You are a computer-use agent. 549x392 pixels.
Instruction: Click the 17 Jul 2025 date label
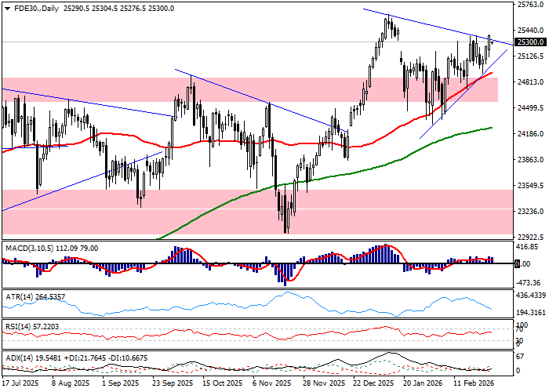[21, 385]
